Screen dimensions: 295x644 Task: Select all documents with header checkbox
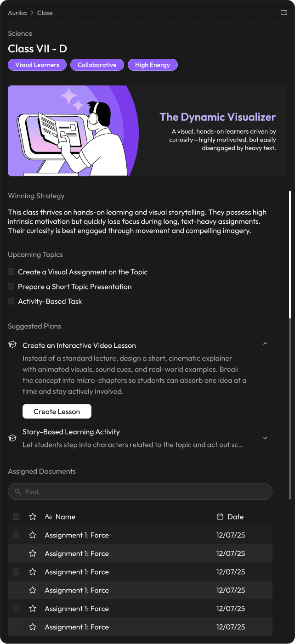point(16,517)
